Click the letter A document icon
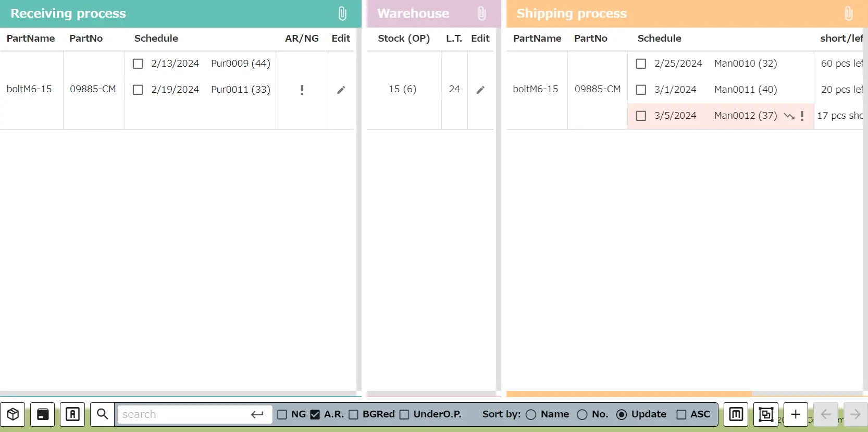Viewport: 868px width, 432px height. [x=72, y=414]
